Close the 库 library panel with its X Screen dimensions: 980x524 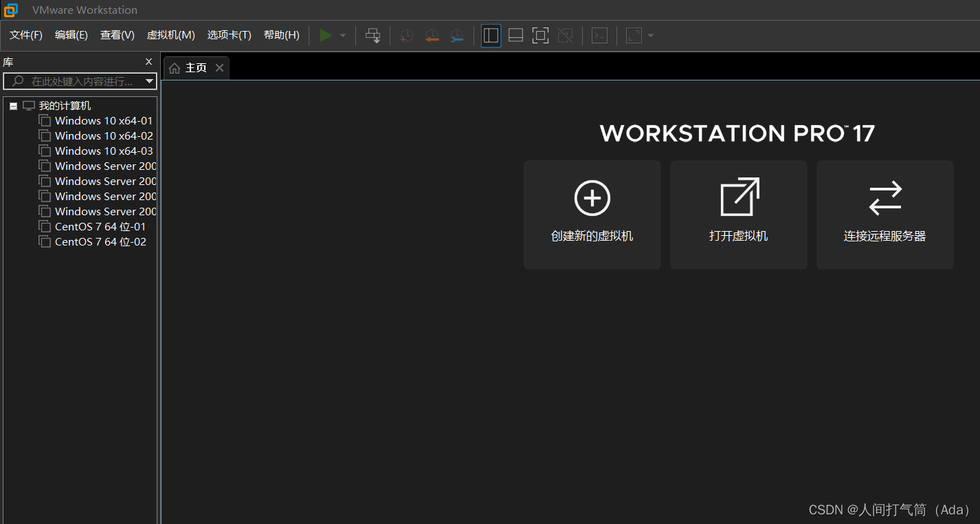149,62
